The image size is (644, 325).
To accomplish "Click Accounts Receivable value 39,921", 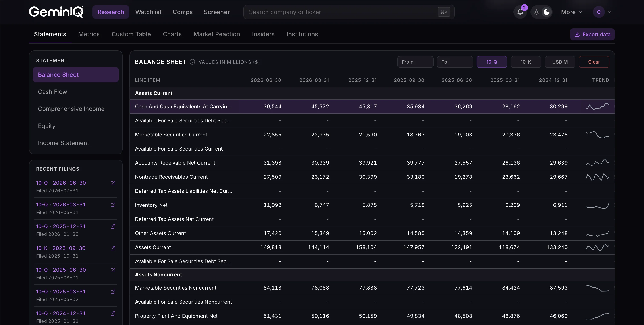I will pyautogui.click(x=368, y=163).
